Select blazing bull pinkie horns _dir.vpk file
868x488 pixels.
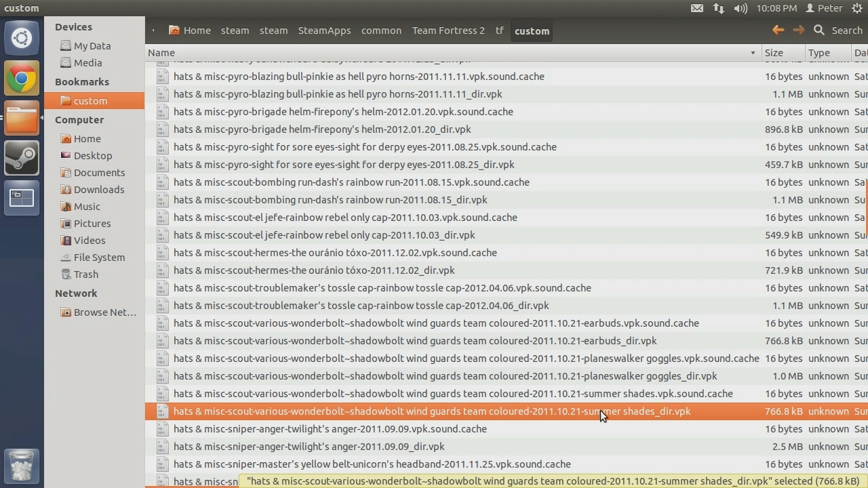[338, 94]
